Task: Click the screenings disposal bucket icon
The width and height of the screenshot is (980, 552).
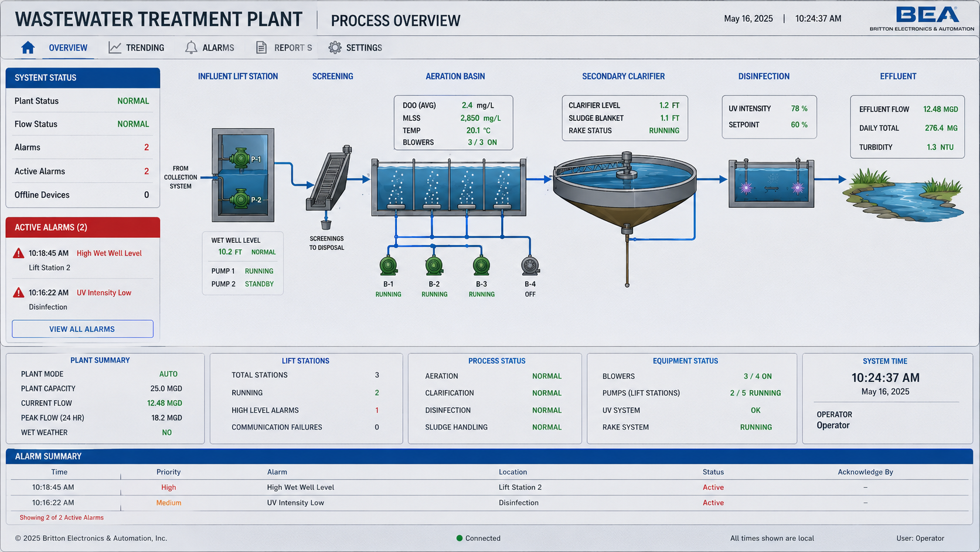Action: pyautogui.click(x=326, y=225)
